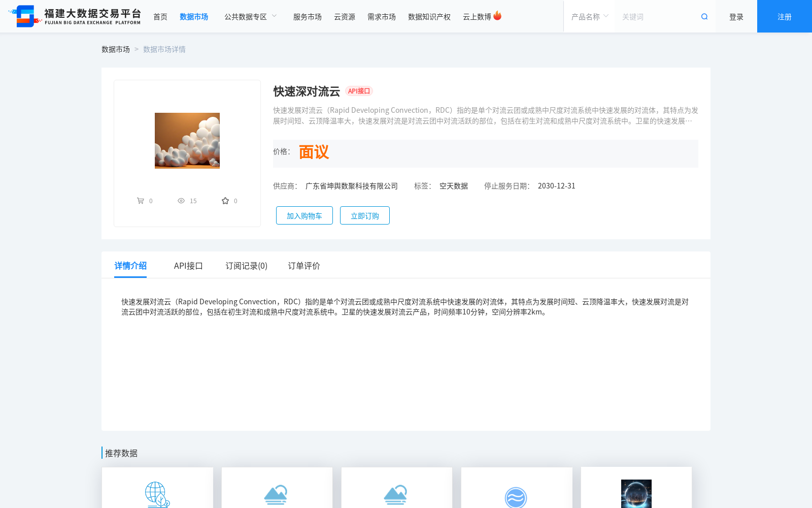Click the 2030-12-31 stop service date
The height and width of the screenshot is (508, 812).
pos(557,186)
